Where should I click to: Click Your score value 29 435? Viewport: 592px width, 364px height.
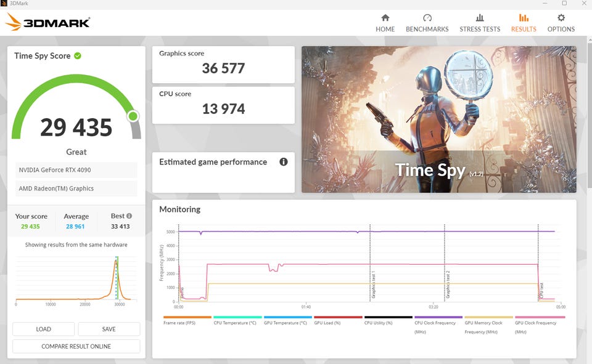point(30,226)
